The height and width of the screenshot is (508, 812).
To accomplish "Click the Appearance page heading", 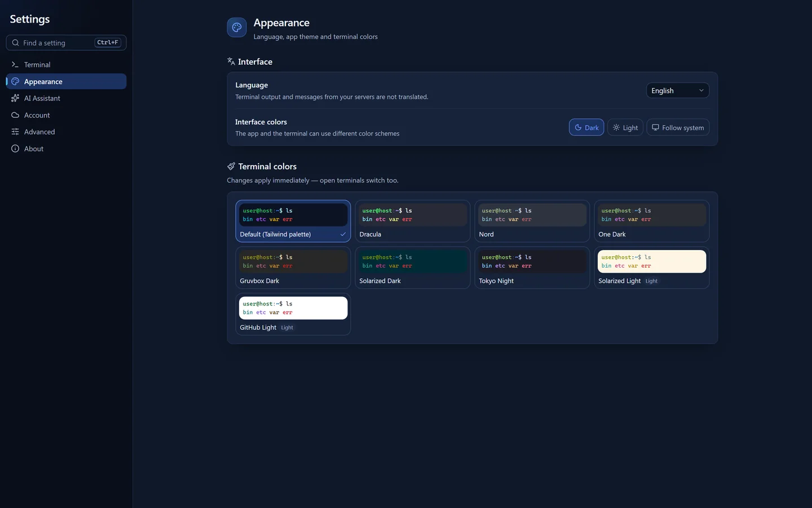I will pos(281,23).
